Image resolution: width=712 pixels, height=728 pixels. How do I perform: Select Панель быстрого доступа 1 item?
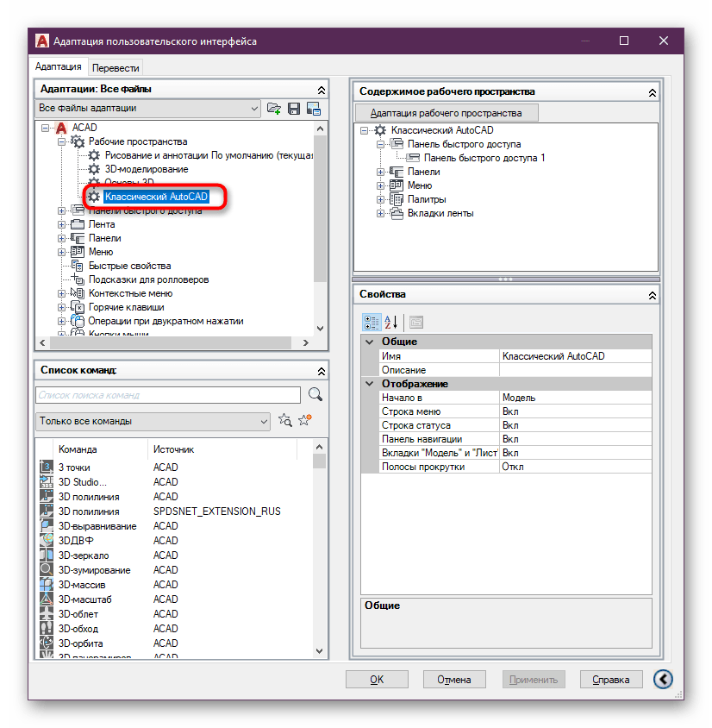484,158
